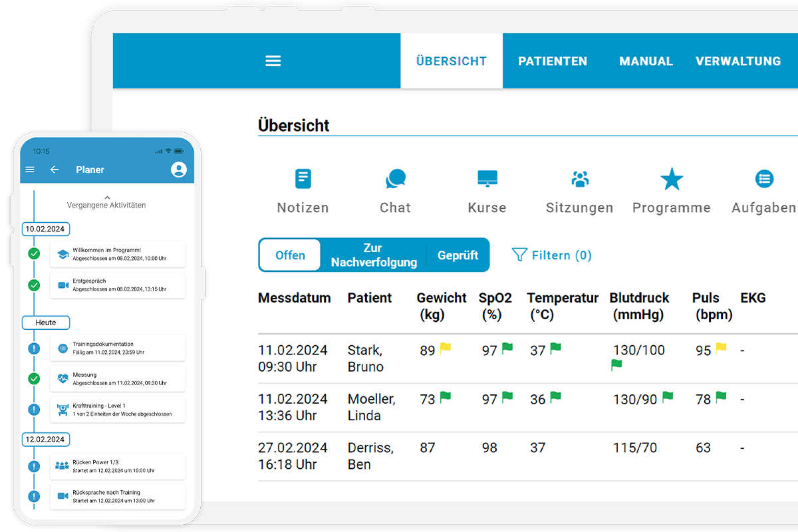
Task: Go back using the Planer arrow
Action: coord(55,170)
